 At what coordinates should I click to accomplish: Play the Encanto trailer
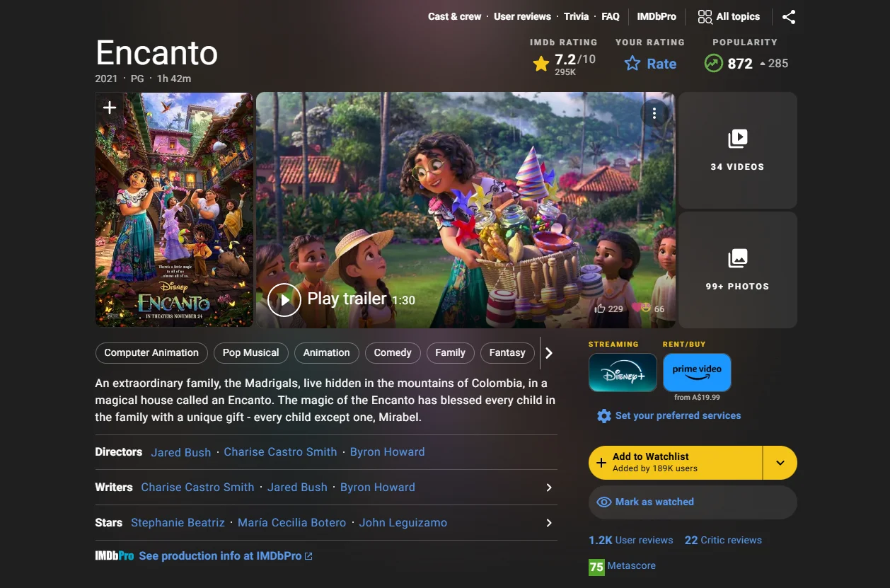tap(284, 299)
